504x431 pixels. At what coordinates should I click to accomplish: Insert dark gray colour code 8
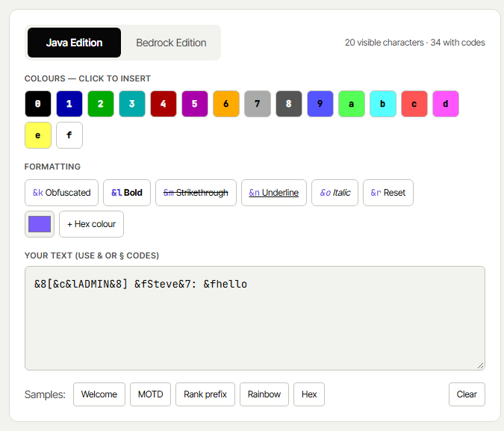[289, 104]
